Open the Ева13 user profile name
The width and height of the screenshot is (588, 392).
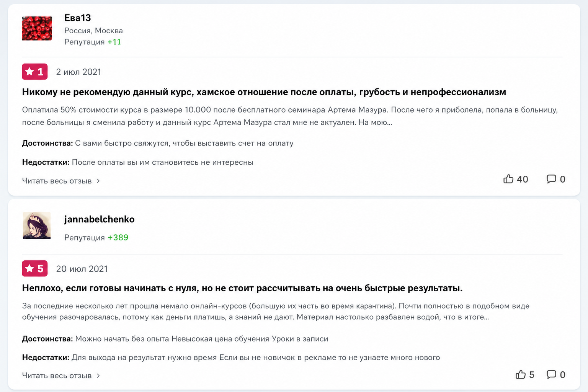tap(78, 18)
